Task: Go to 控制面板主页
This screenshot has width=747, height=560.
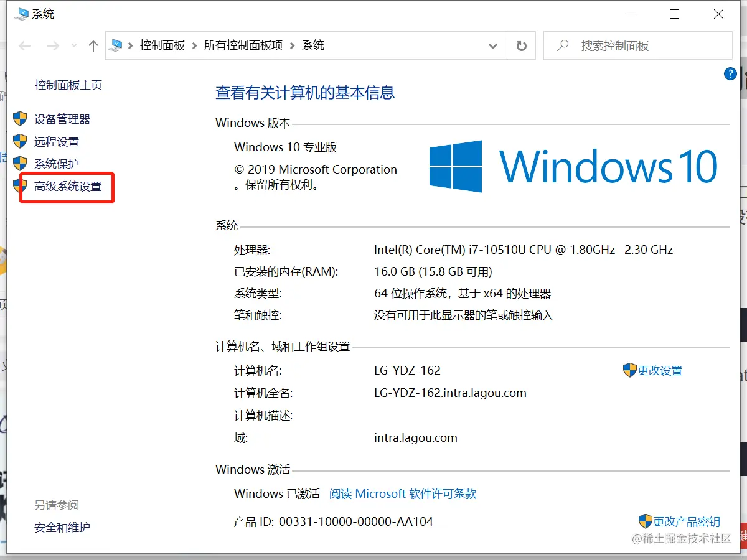Action: coord(68,85)
